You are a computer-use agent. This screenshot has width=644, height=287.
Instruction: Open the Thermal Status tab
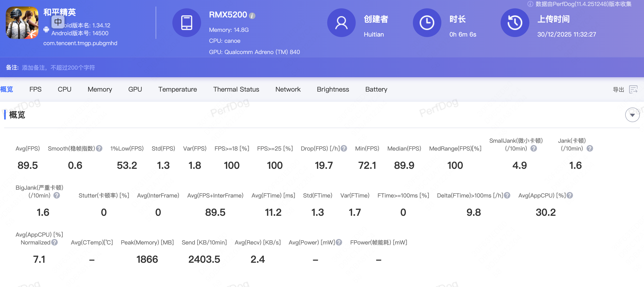pyautogui.click(x=236, y=89)
